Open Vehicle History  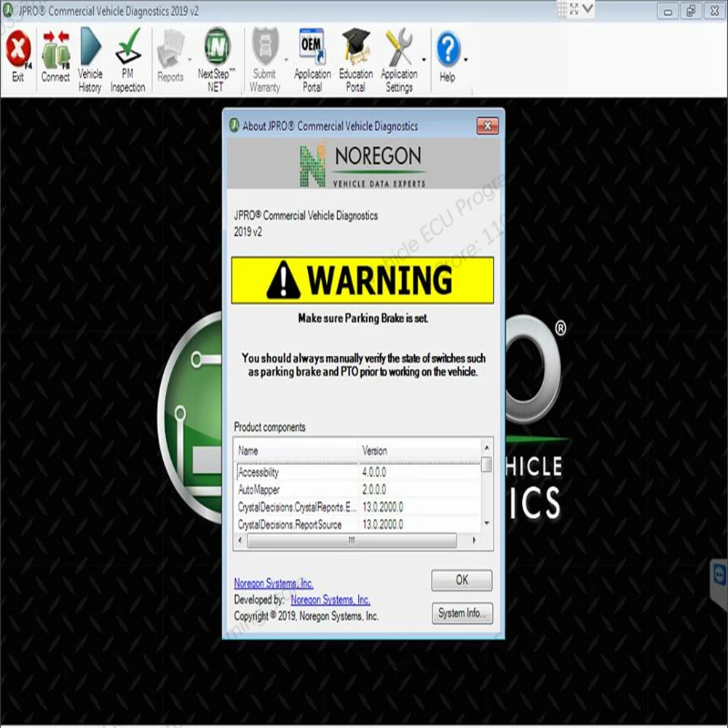click(x=90, y=47)
